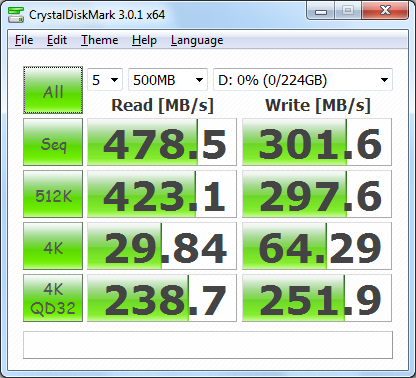Click the 4K QD32 write result 251.9
This screenshot has height=378, width=416.
coord(317,298)
